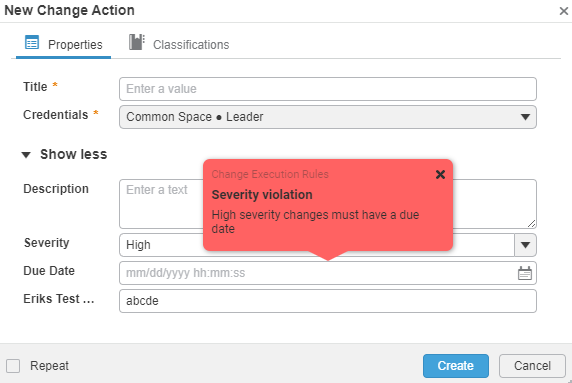
Task: Click the Eriks Test field containing abcde
Action: [328, 301]
